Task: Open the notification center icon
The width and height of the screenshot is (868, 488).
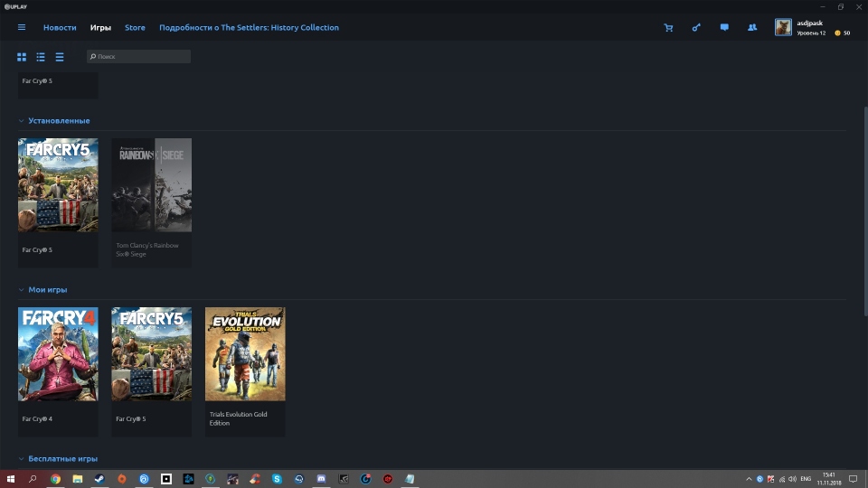Action: 853,479
